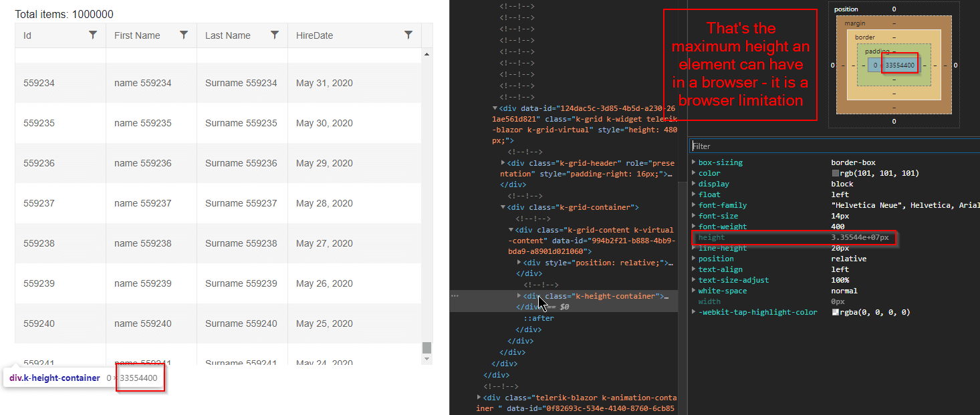Select the grid row for id 559236
Screen dimensions: 980x415
(x=201, y=162)
